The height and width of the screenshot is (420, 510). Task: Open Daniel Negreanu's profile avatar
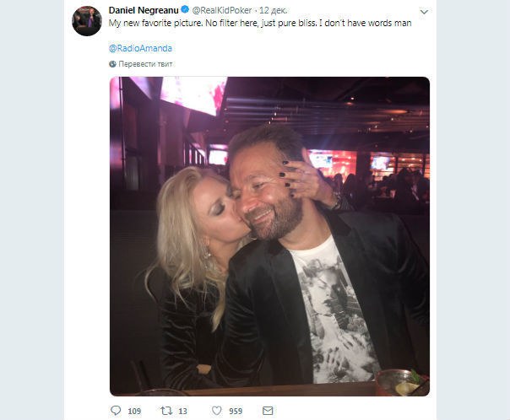86,20
